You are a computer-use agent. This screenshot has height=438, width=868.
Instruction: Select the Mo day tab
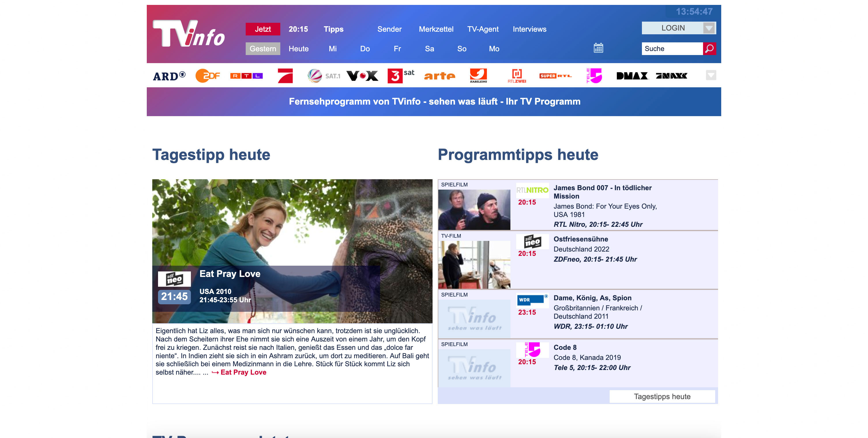(x=494, y=48)
